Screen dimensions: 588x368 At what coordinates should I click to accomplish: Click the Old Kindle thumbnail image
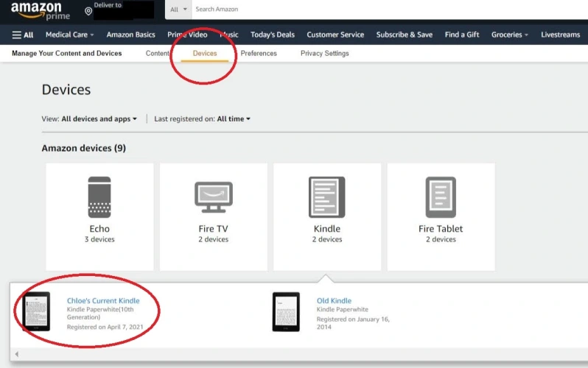click(286, 311)
